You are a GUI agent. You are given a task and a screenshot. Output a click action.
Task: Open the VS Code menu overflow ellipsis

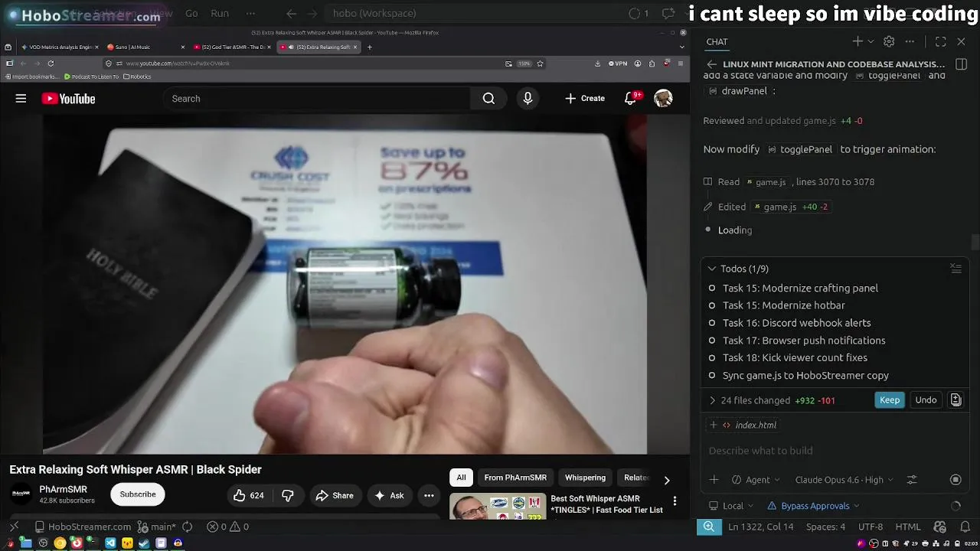click(x=250, y=13)
